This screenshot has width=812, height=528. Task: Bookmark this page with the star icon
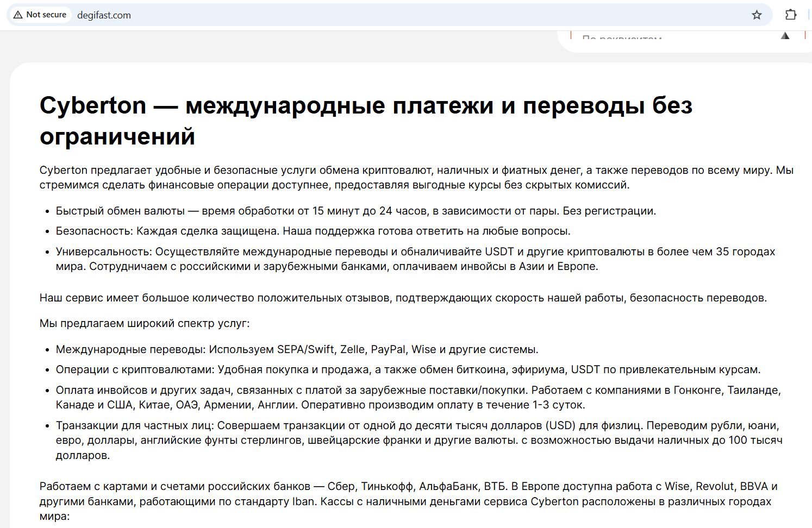(757, 15)
